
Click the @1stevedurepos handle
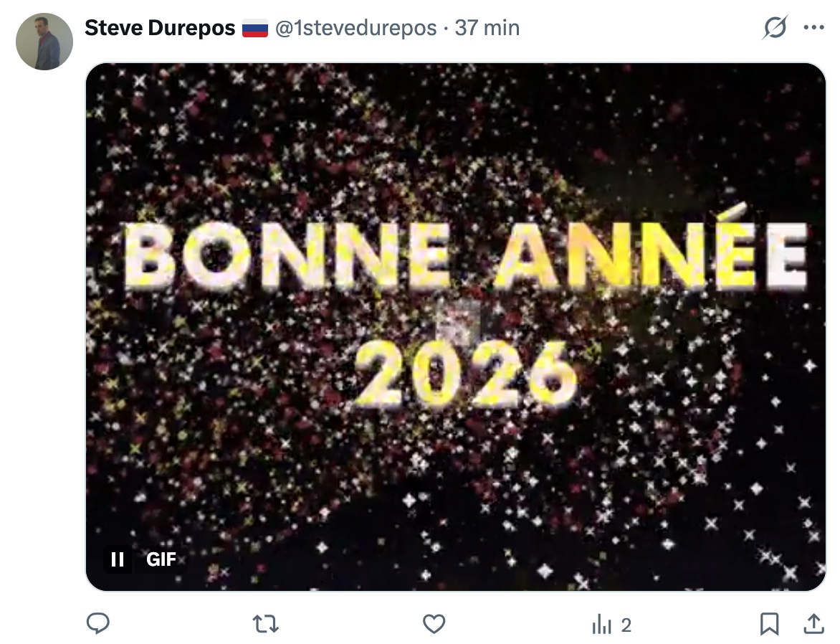(x=355, y=28)
